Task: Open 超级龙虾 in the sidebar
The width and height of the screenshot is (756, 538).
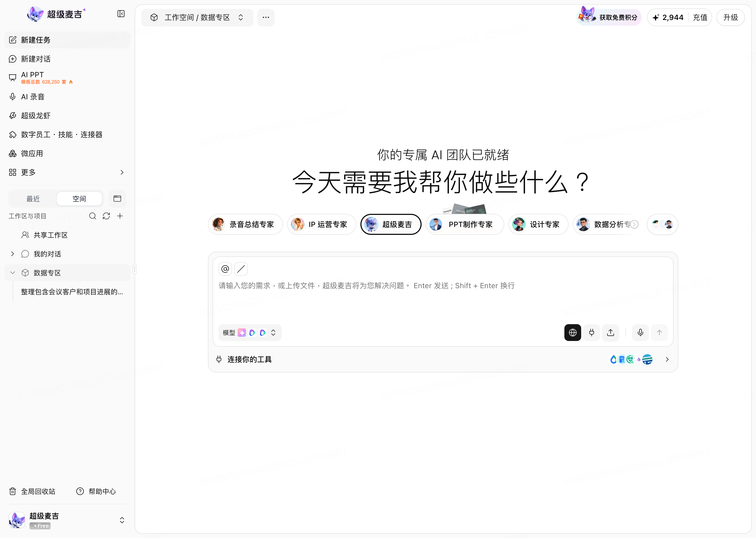Action: pos(67,116)
